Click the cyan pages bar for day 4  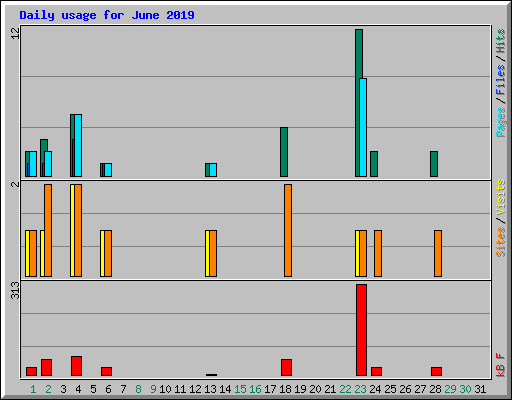pyautogui.click(x=78, y=145)
